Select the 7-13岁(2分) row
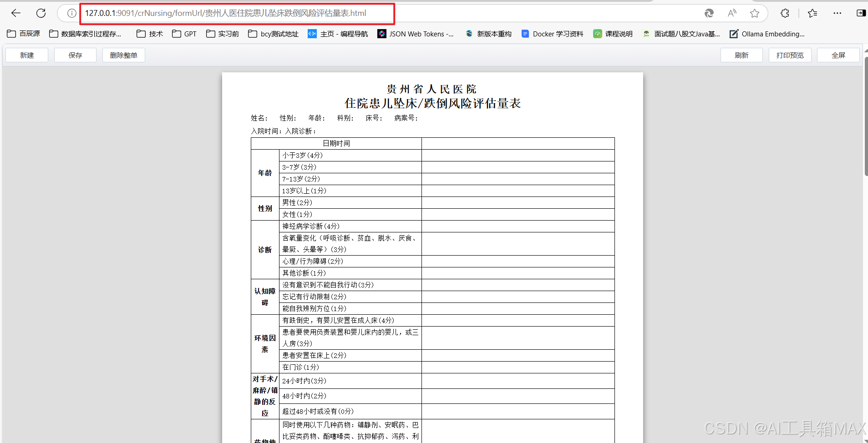This screenshot has height=443, width=868. 447,179
